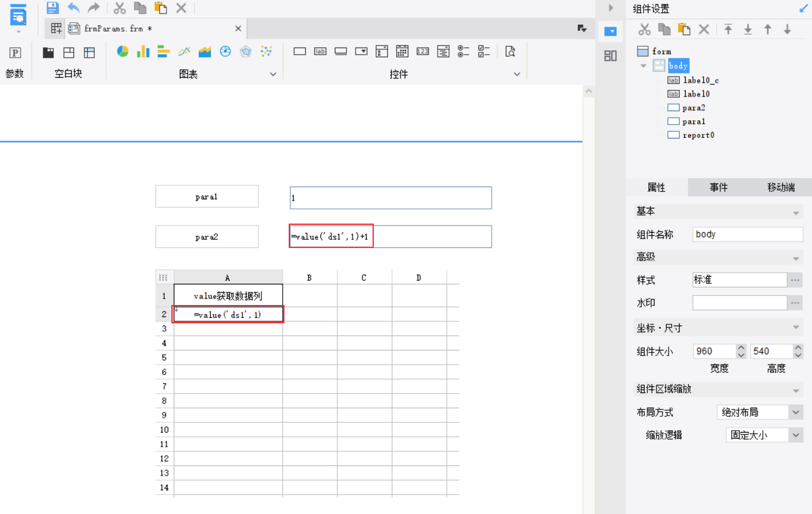The image size is (812, 514).
Task: Add a number input widget
Action: point(423,52)
